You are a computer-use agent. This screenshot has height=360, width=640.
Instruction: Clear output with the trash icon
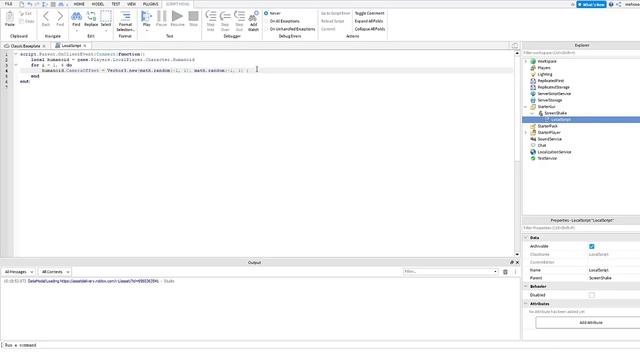pos(505,272)
